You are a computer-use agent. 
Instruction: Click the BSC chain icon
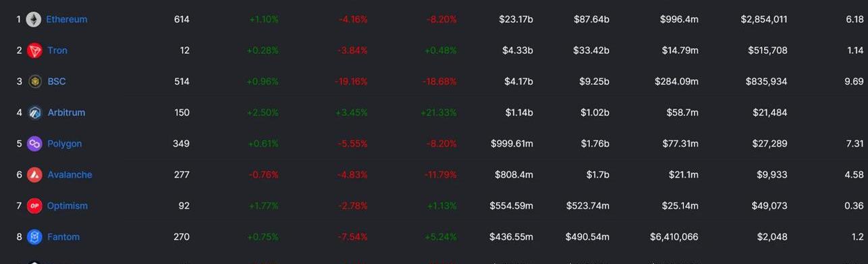coord(34,82)
